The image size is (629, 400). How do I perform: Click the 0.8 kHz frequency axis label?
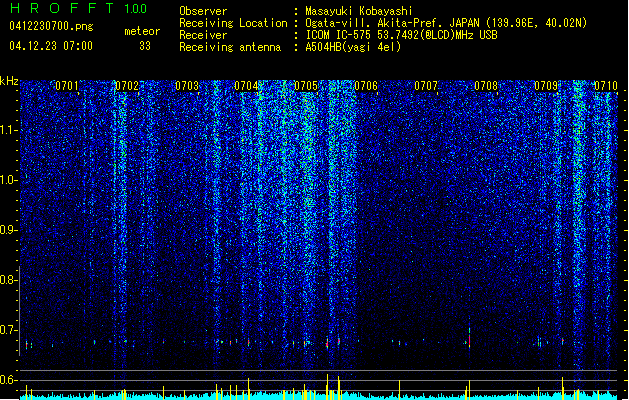(x=9, y=280)
